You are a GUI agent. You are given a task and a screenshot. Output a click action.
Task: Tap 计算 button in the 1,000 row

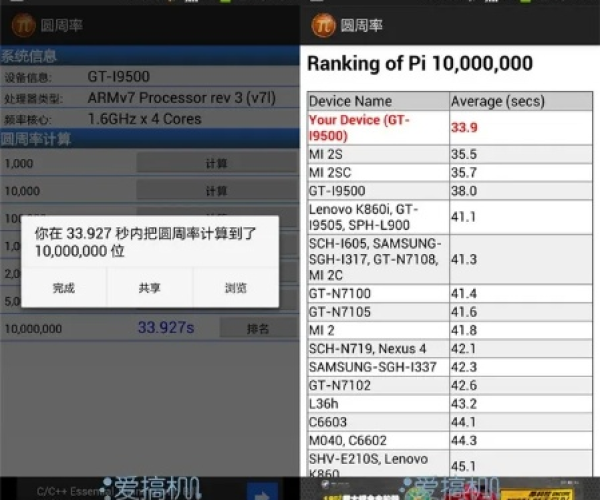pyautogui.click(x=217, y=163)
